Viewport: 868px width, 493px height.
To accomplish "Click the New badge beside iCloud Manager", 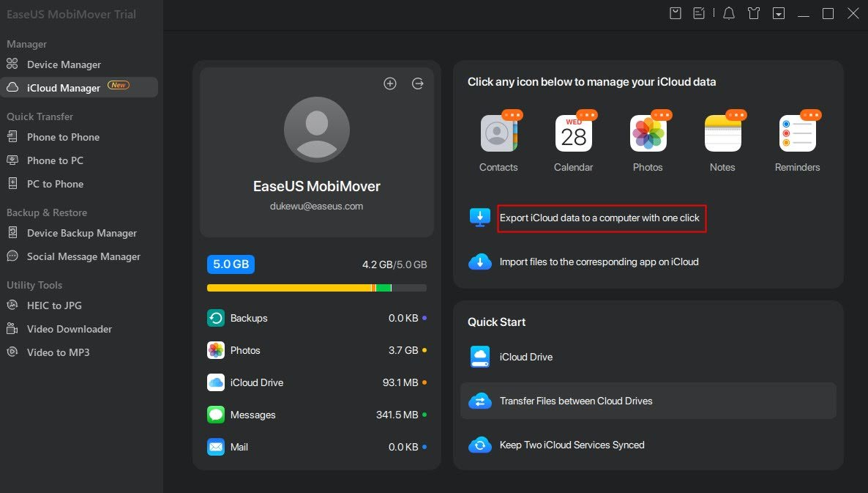I will (x=119, y=85).
